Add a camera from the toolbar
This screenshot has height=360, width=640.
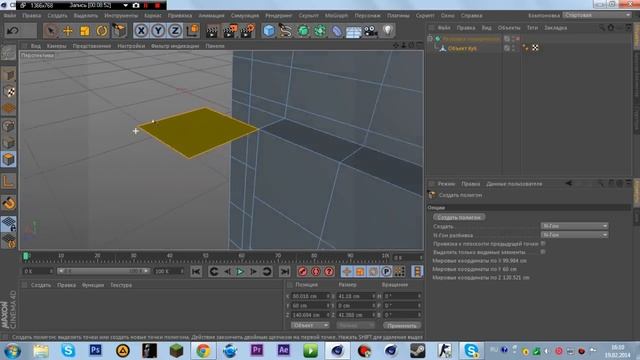pos(371,31)
